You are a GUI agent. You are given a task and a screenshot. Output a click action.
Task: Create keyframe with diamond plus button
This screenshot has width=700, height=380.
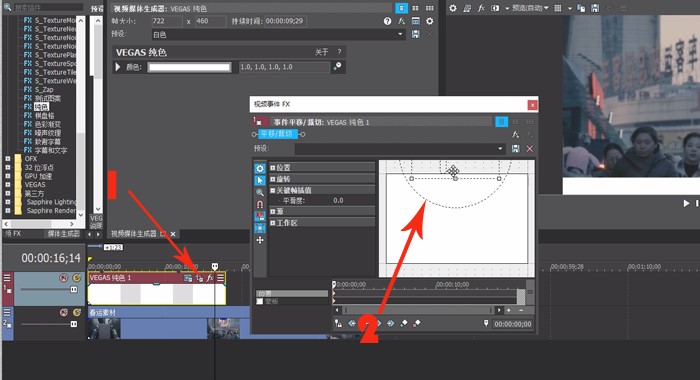[404, 323]
